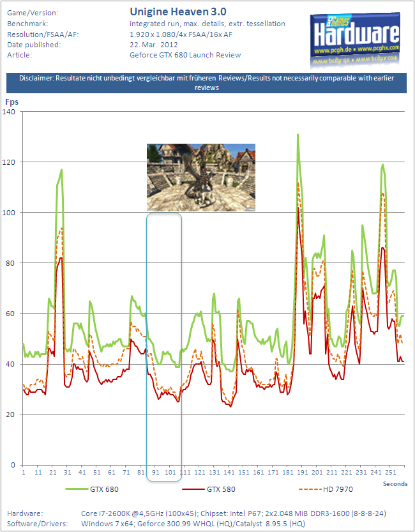Click the '101' x-axis tick label
The height and width of the screenshot is (532, 415).
(170, 472)
